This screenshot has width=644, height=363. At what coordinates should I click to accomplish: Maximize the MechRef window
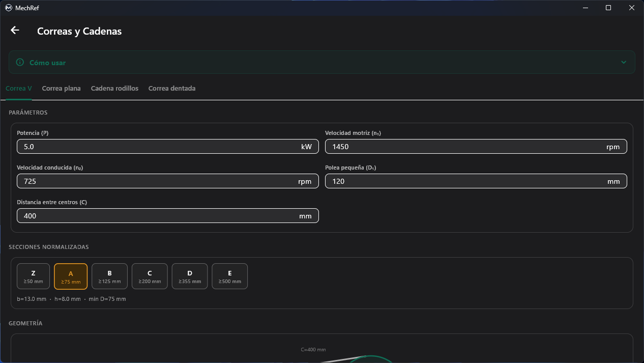[608, 8]
